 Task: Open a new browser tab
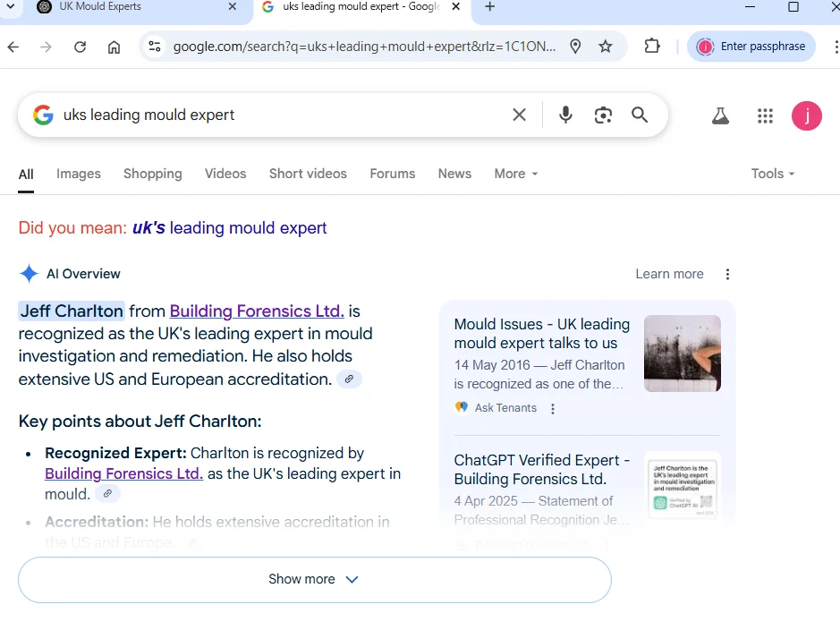(x=489, y=7)
